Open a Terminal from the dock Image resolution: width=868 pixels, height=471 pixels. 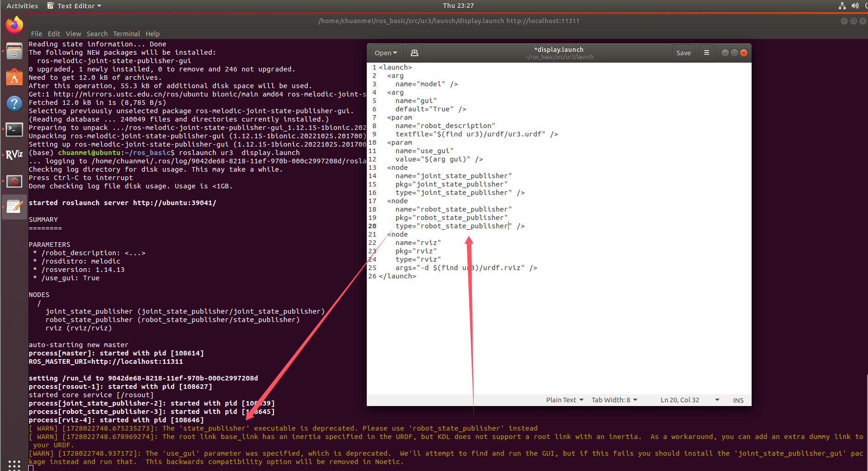[14, 130]
